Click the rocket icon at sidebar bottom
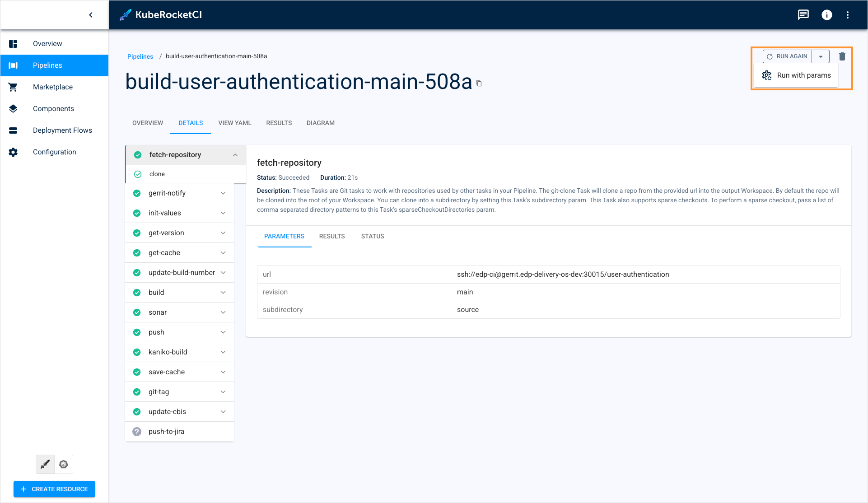The height and width of the screenshot is (503, 868). click(45, 464)
